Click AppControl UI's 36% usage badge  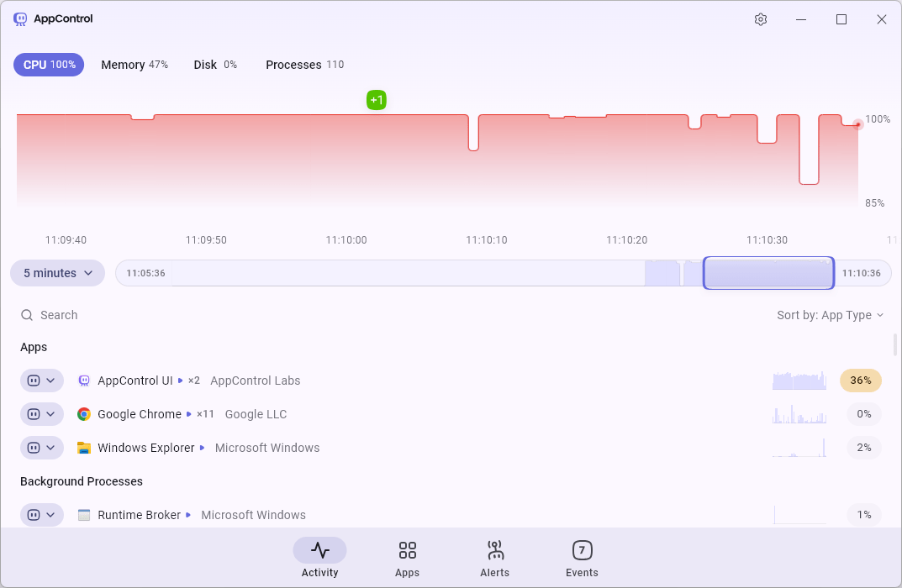pos(860,381)
